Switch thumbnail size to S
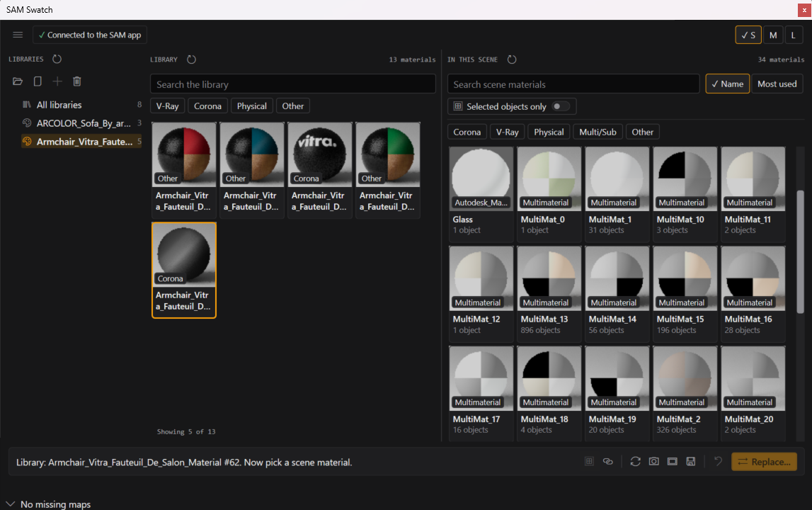 tap(748, 35)
